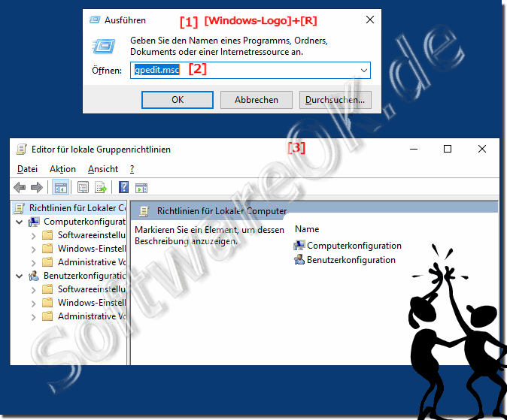Click folder icon of Softwareeinstellungen under Computerkonfiguration
This screenshot has height=420, width=507.
(x=47, y=235)
